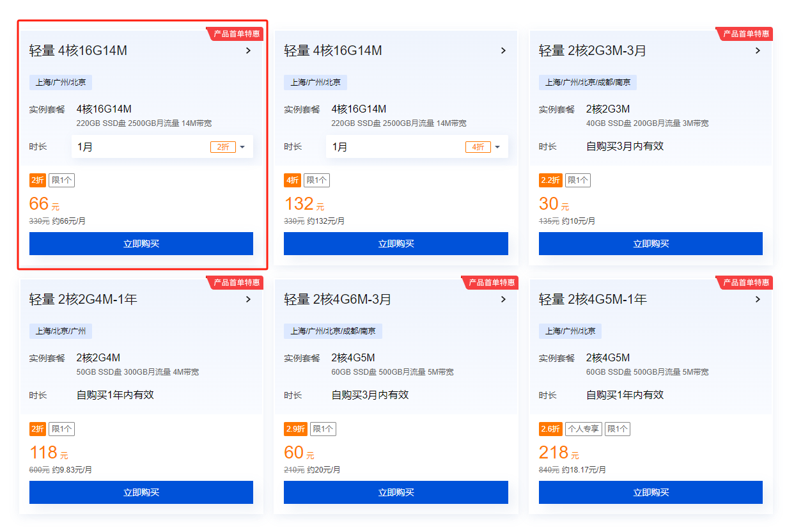Open details arrow for 轻量 2核4G5M-1年

click(758, 299)
